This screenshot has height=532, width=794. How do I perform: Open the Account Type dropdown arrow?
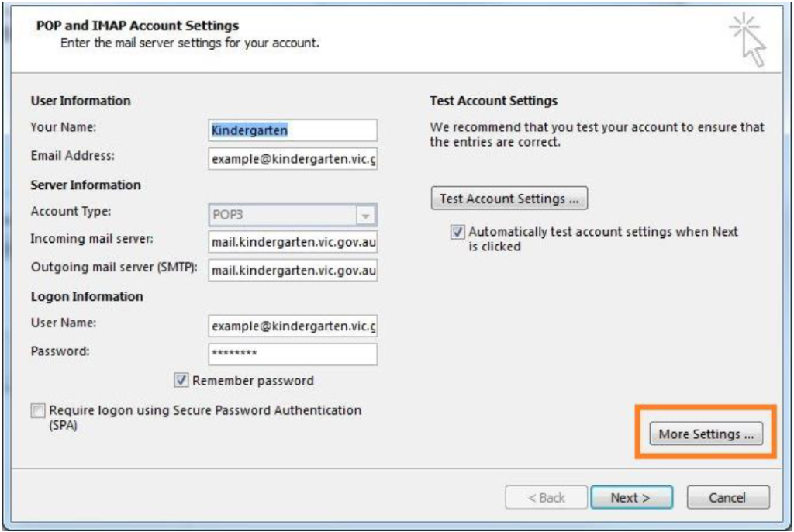click(x=364, y=214)
